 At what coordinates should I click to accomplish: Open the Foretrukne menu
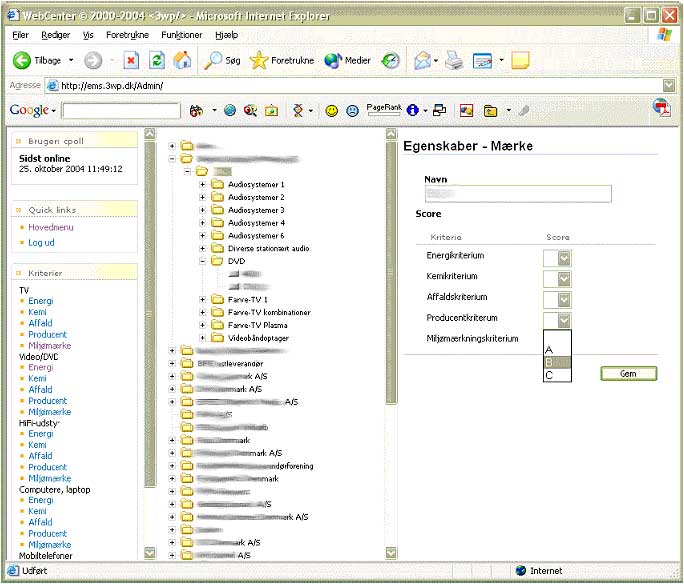127,35
